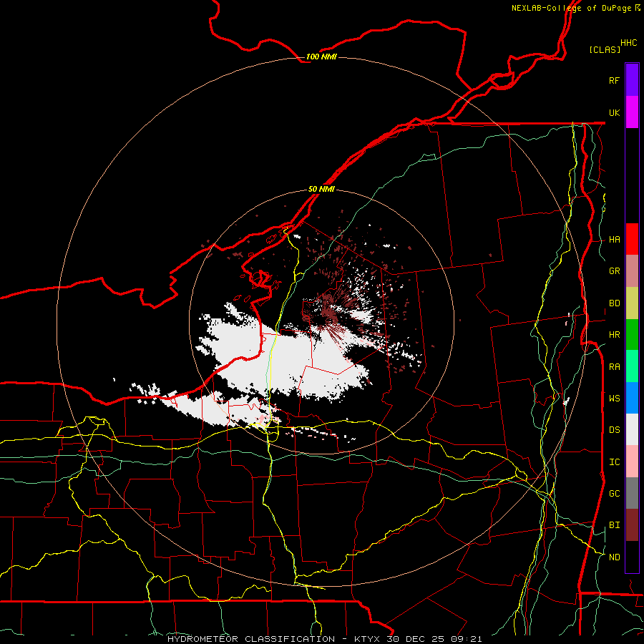Click the 'HHC' product code text

pos(628,43)
